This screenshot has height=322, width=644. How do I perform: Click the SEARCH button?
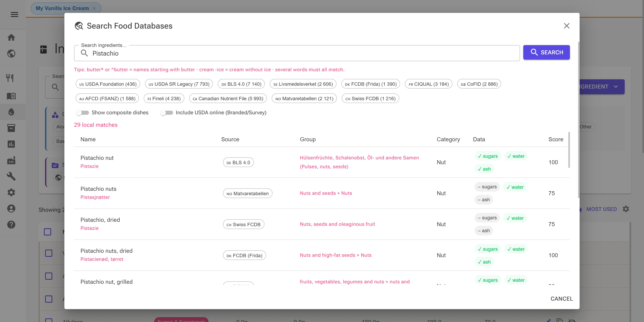click(x=547, y=52)
